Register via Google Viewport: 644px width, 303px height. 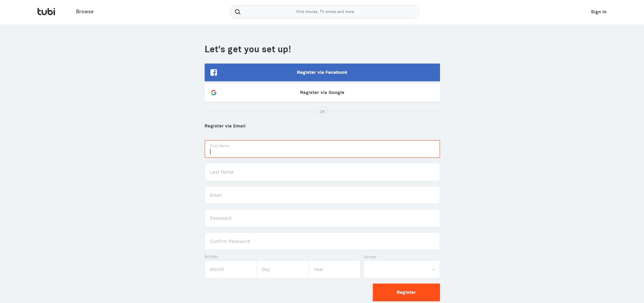click(x=322, y=93)
